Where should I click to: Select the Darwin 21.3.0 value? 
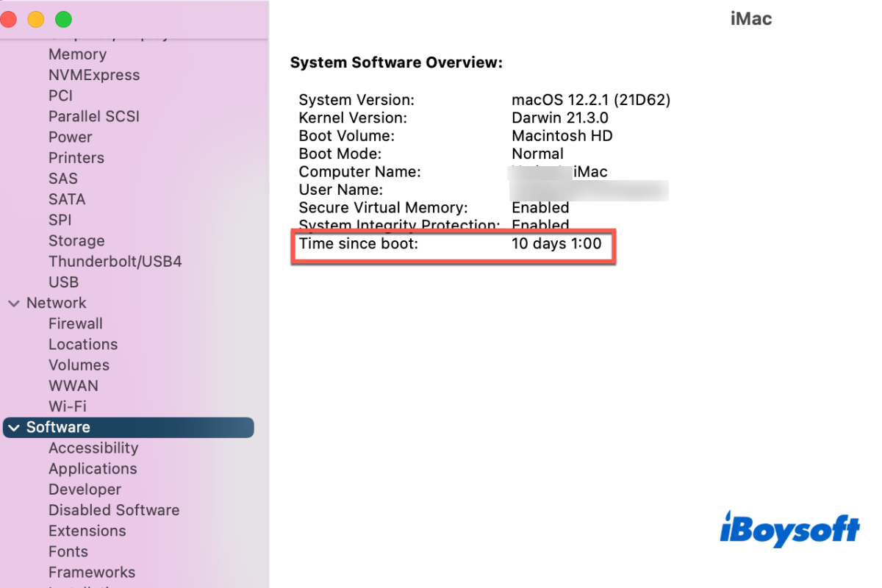click(x=560, y=118)
